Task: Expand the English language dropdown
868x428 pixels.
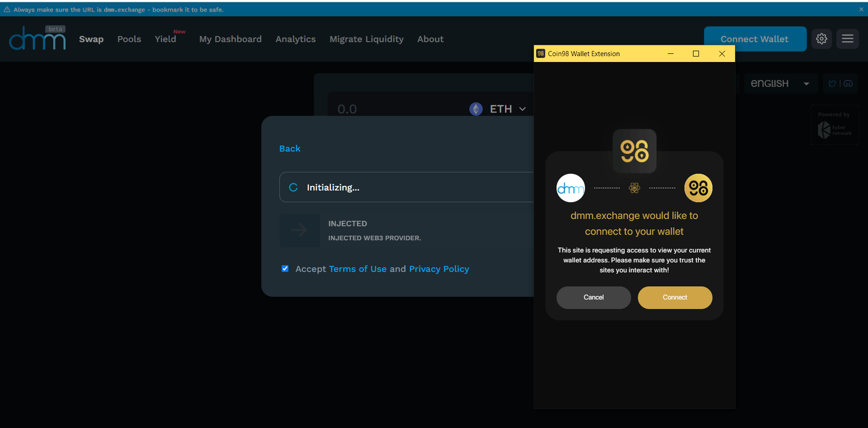Action: tap(781, 83)
